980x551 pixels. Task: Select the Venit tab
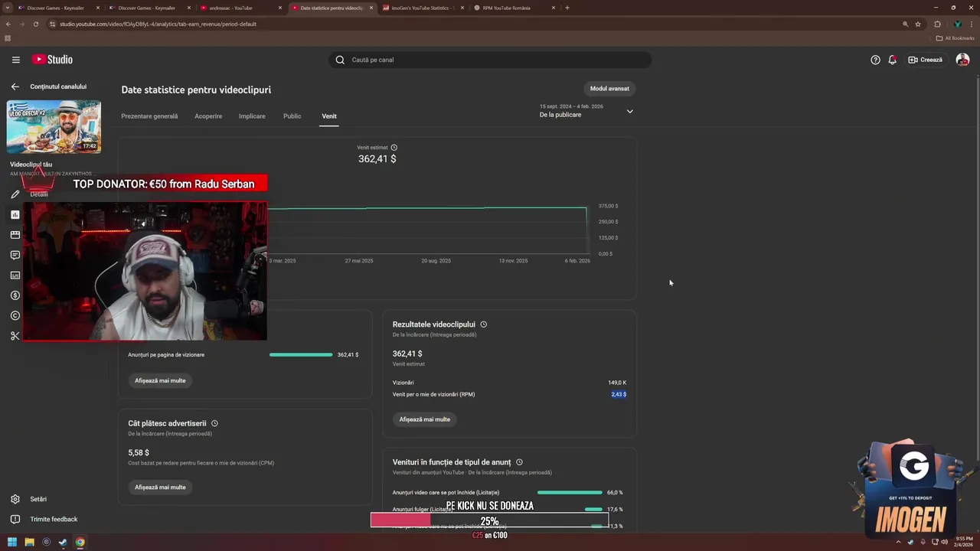click(x=329, y=116)
